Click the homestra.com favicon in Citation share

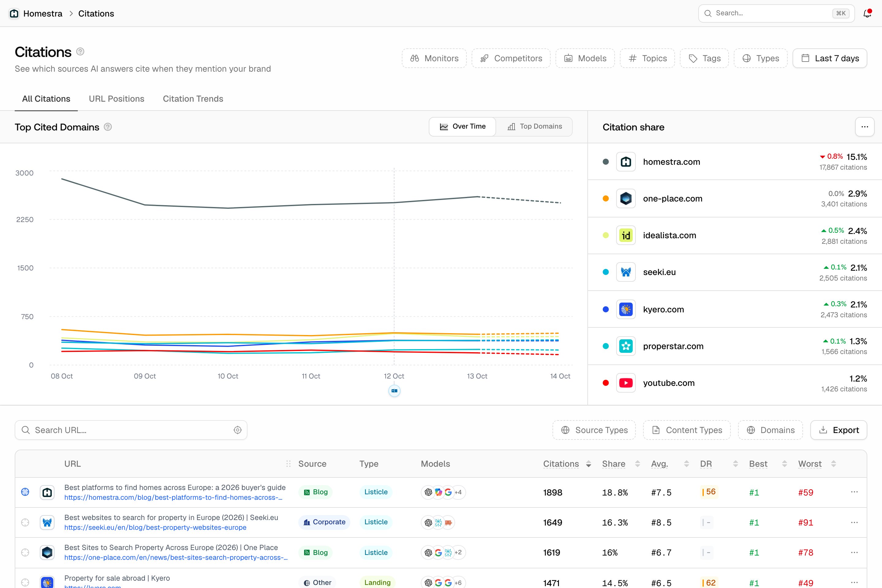[626, 162]
